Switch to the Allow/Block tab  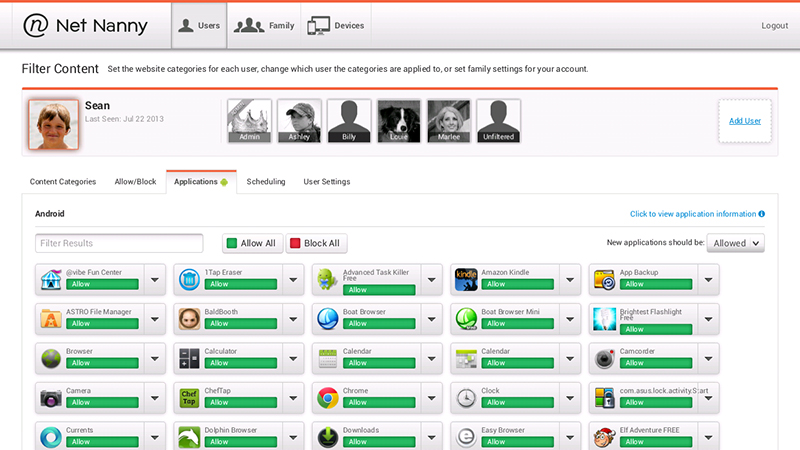pyautogui.click(x=135, y=182)
